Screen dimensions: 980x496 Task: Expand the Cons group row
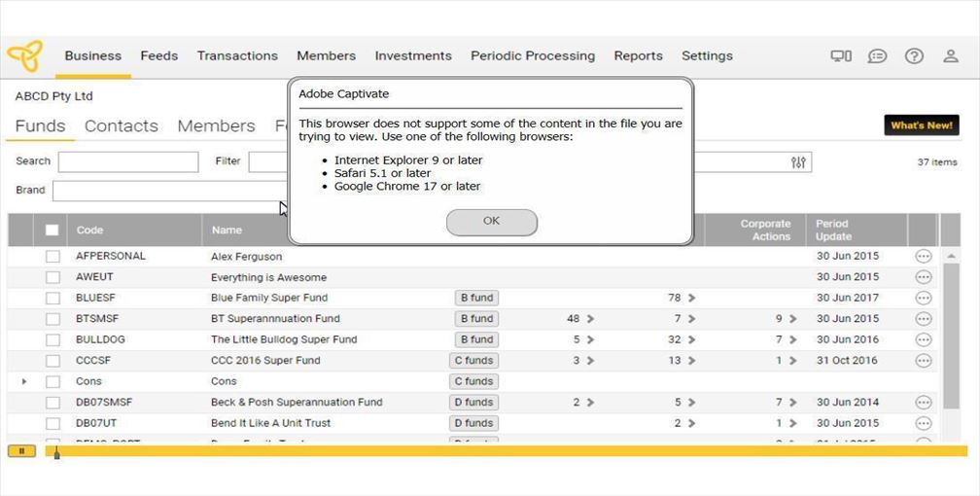point(24,381)
